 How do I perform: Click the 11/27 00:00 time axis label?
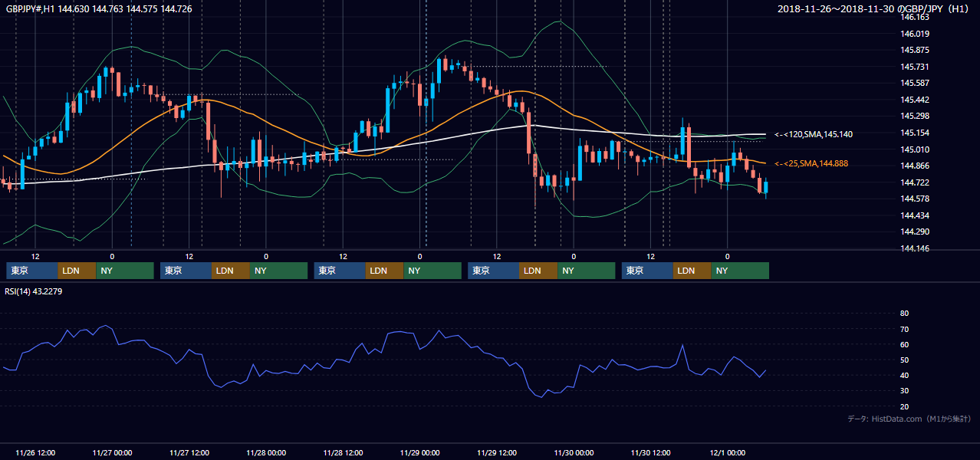pyautogui.click(x=112, y=452)
